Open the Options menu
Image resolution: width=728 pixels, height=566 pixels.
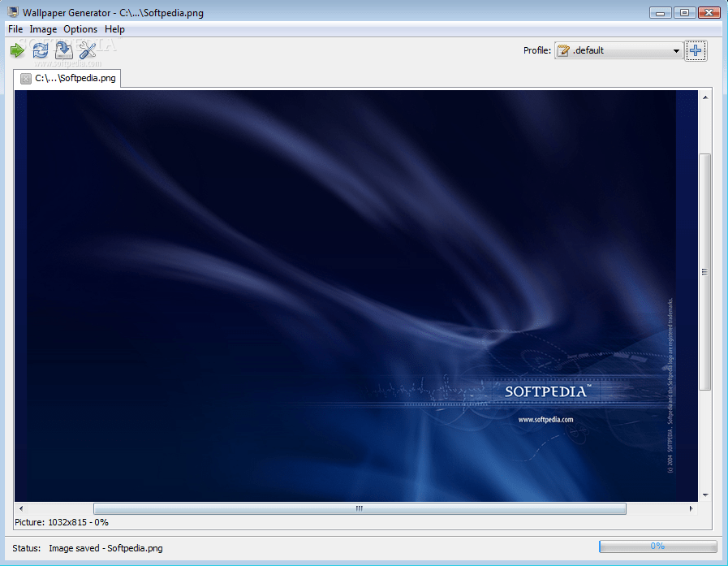tap(80, 28)
